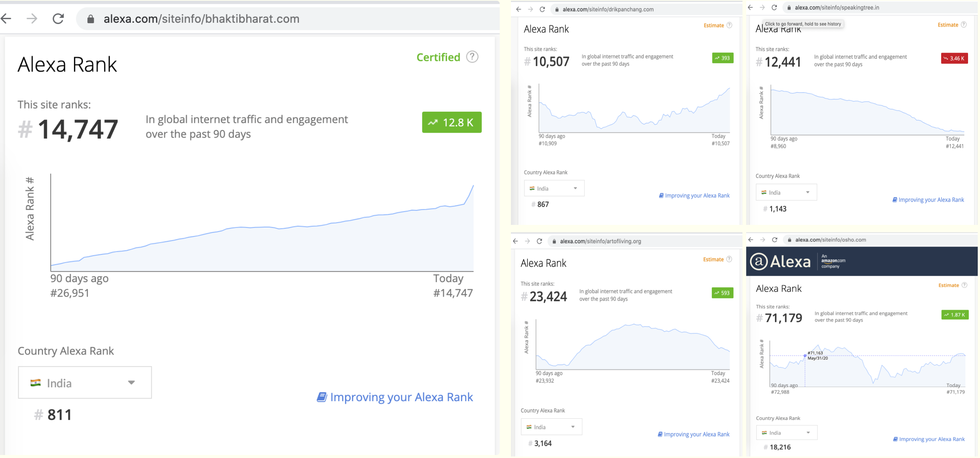Open Improving your Alexa Rank link in speakingtree panel
980x458 pixels.
[x=928, y=200]
